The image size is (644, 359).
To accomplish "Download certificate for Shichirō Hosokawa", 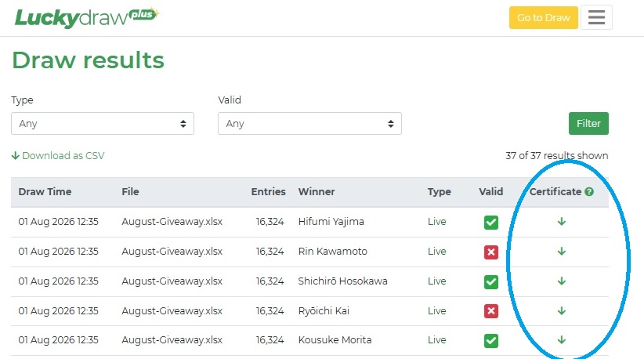I will click(x=562, y=281).
